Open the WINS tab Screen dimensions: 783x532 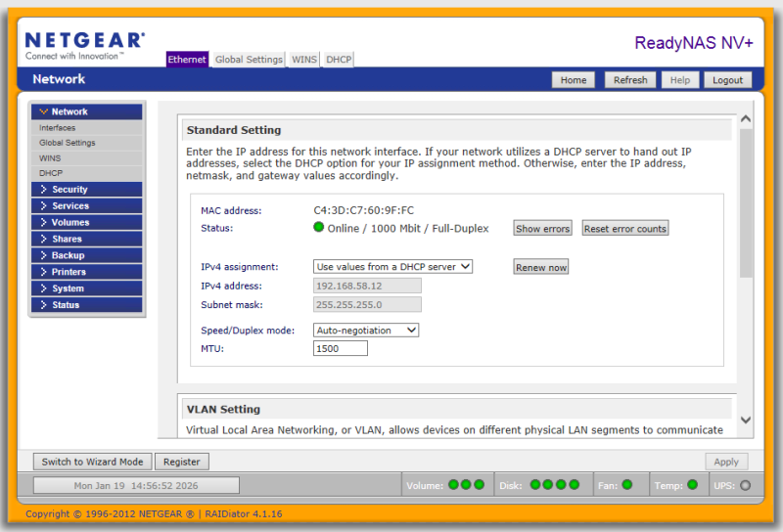[x=304, y=60]
